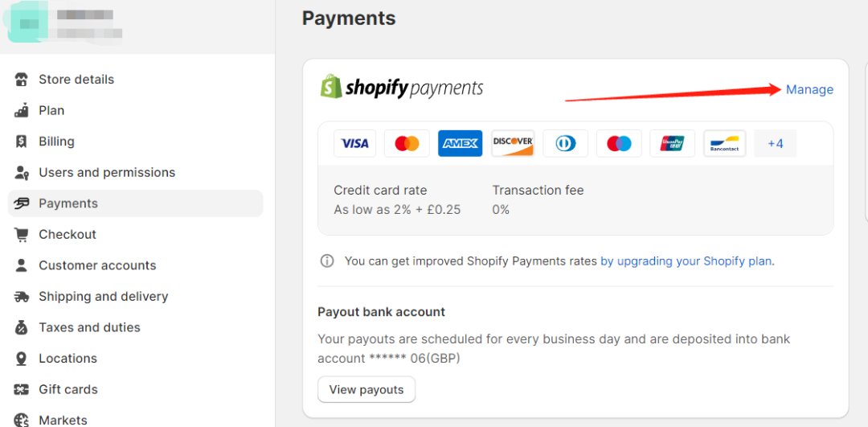The height and width of the screenshot is (427, 868).
Task: Open the Locations pin icon
Action: coord(21,359)
